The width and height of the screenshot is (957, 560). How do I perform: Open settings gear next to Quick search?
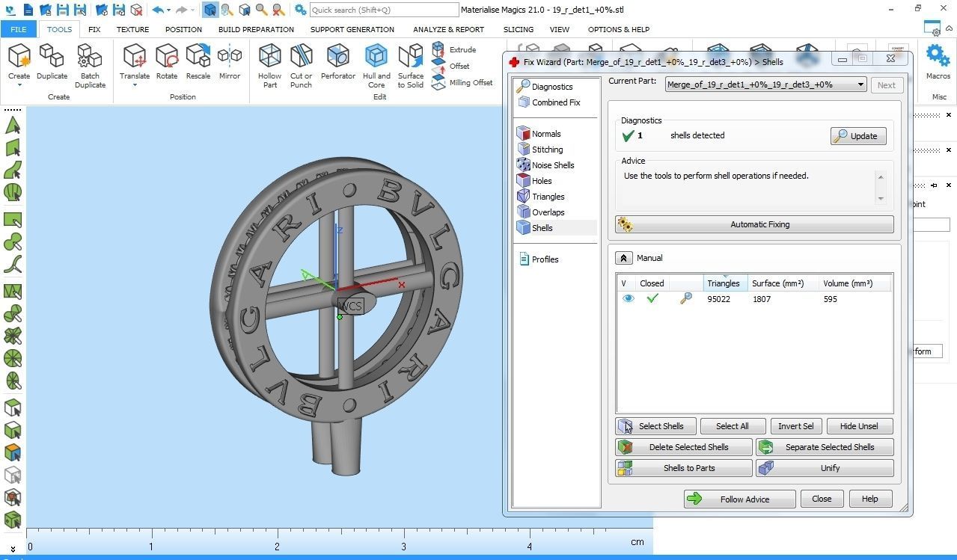[x=300, y=10]
